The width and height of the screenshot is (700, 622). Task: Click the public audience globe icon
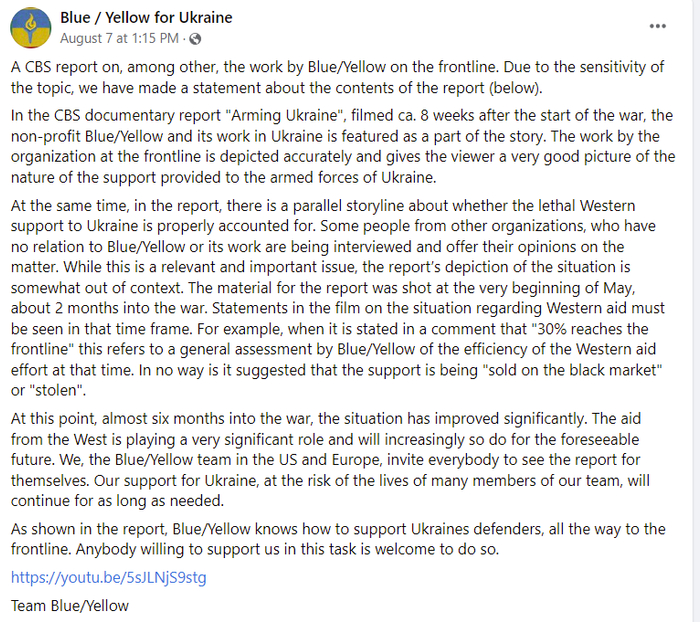tap(194, 39)
